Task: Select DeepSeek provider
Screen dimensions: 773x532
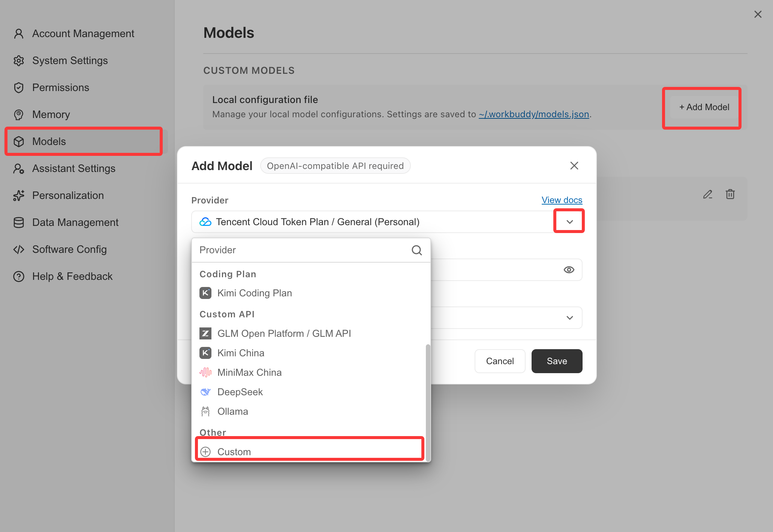Action: [309, 392]
